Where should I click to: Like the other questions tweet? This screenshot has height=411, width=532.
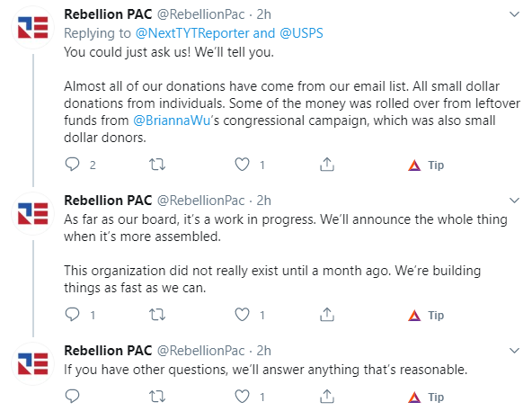tap(242, 397)
